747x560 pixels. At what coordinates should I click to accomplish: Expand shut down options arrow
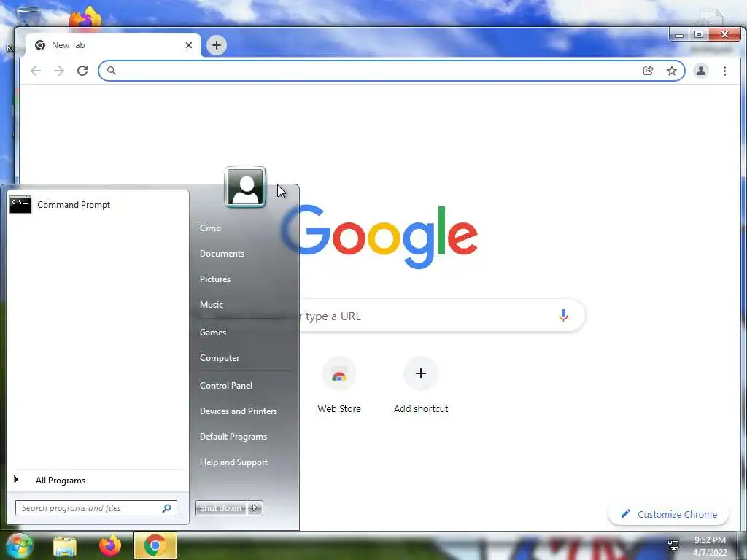point(255,508)
